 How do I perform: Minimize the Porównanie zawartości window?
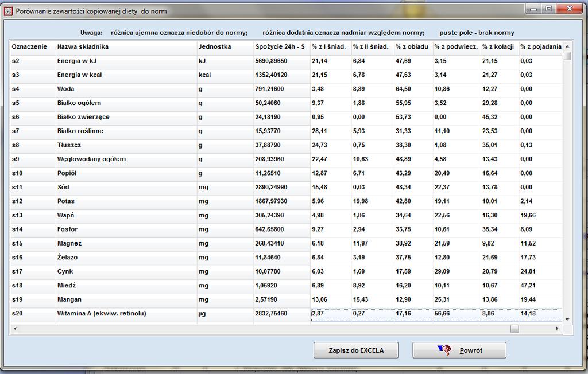click(x=533, y=9)
